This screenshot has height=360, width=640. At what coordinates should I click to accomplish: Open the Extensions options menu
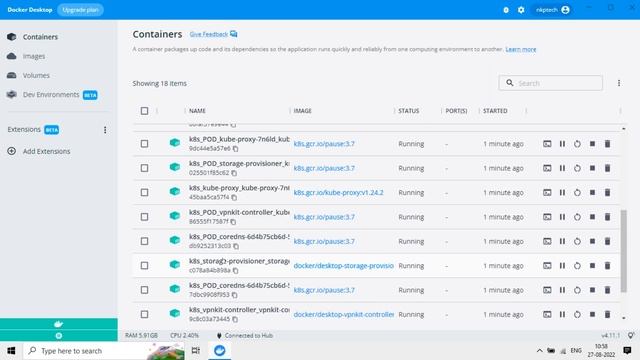(105, 130)
